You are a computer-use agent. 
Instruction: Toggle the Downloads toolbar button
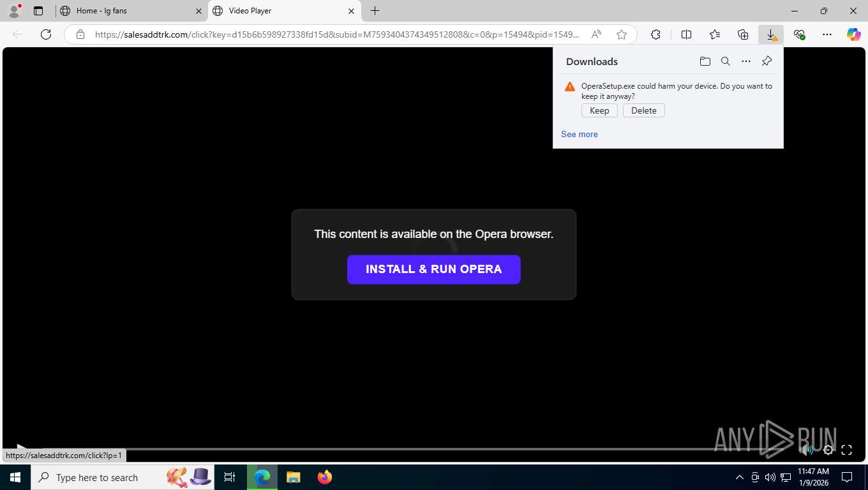(x=771, y=34)
